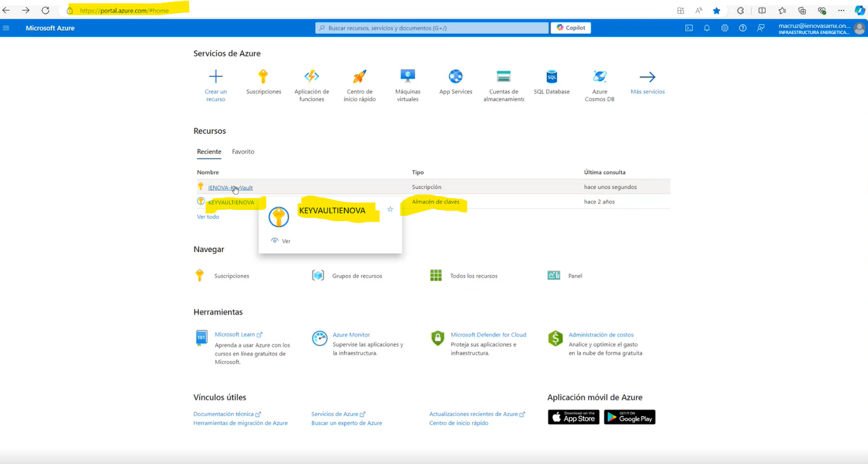
Task: Click the Crear un recurso plus icon
Action: pos(215,76)
